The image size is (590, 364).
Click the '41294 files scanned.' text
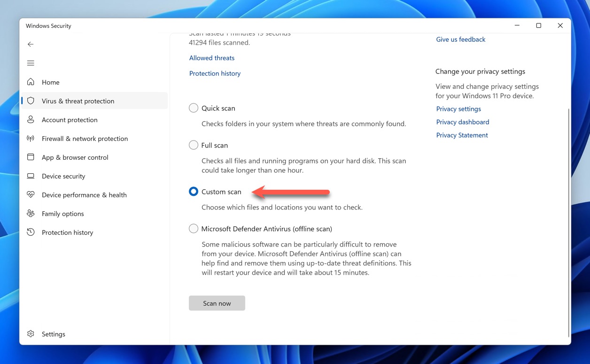pyautogui.click(x=219, y=43)
